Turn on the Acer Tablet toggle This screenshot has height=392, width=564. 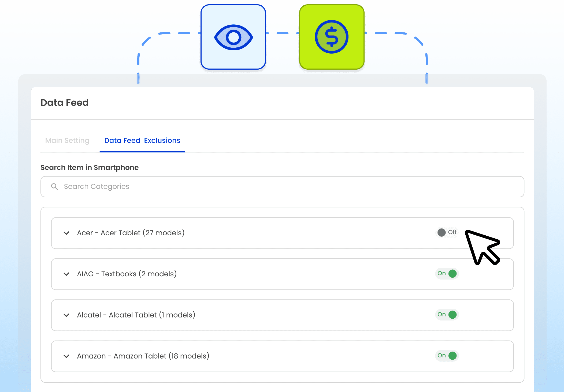point(447,232)
